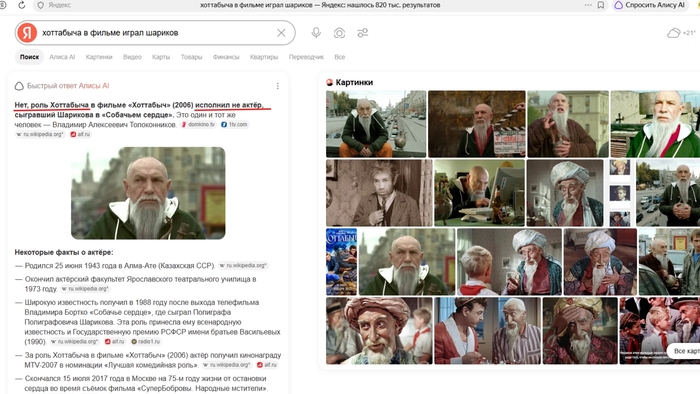Select the Поиск tab
This screenshot has width=700, height=394.
(x=29, y=57)
